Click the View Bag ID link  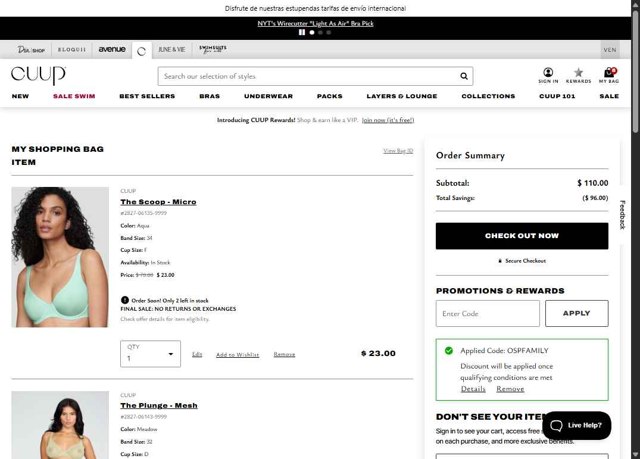[398, 151]
